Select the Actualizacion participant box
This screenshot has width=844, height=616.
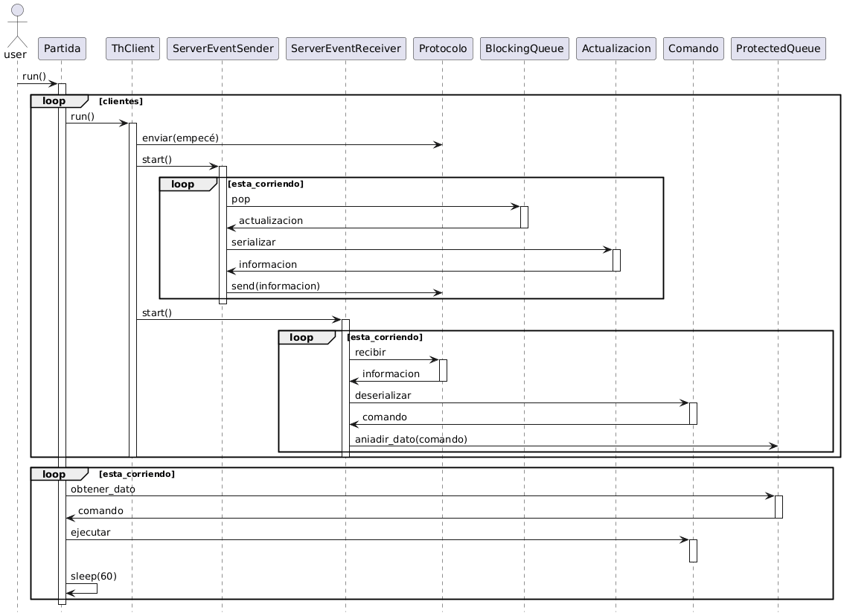coord(616,48)
